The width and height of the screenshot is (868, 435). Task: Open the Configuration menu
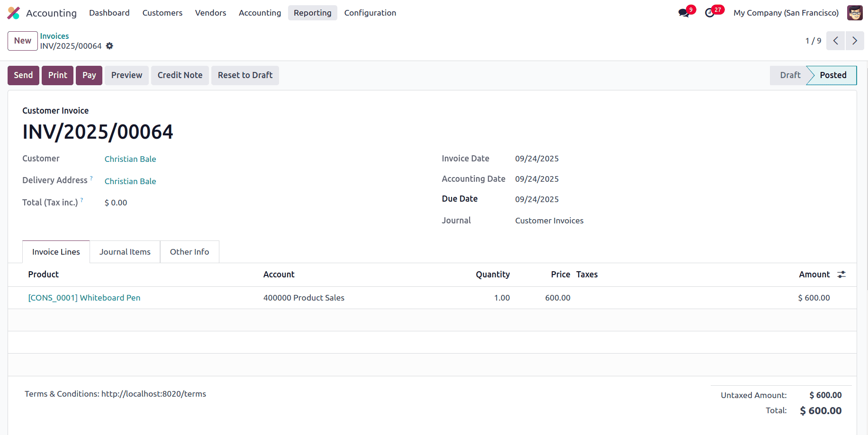coord(370,13)
